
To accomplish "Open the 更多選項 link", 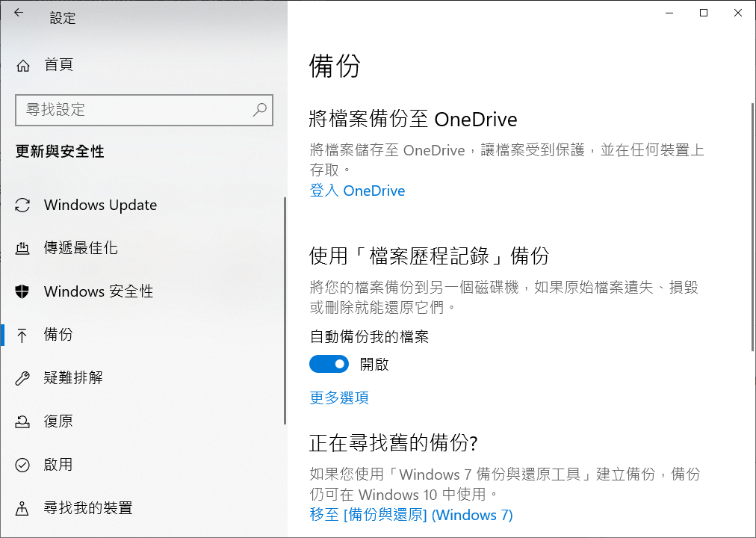I will pos(339,398).
